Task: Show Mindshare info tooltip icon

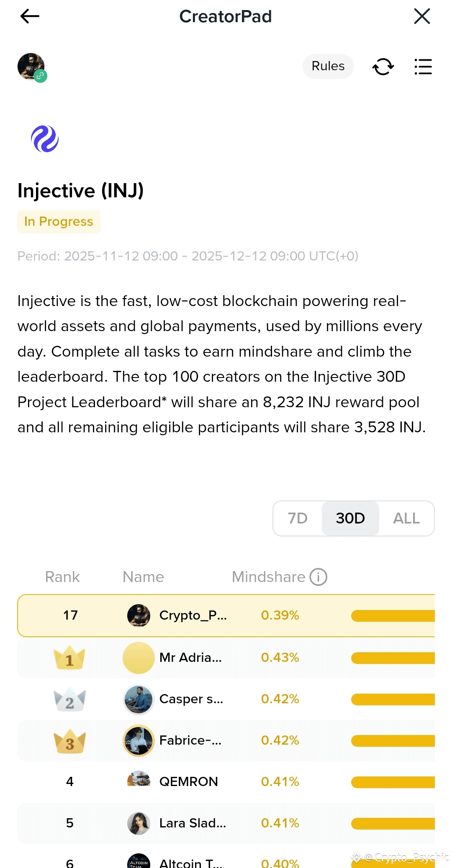Action: [x=318, y=577]
